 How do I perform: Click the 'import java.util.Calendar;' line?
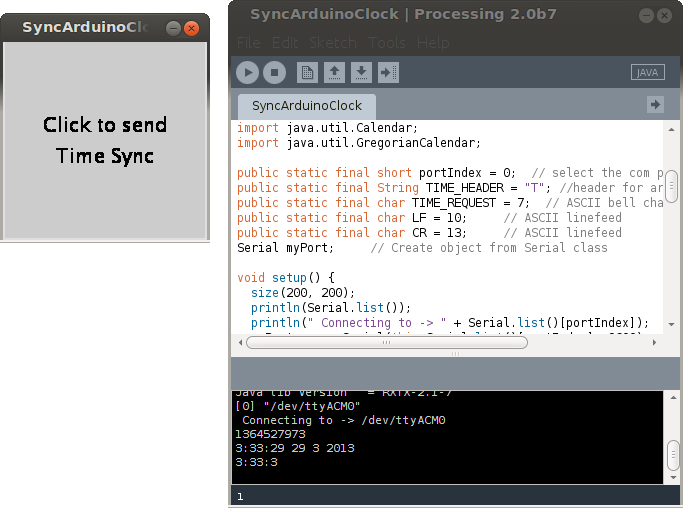tap(327, 128)
